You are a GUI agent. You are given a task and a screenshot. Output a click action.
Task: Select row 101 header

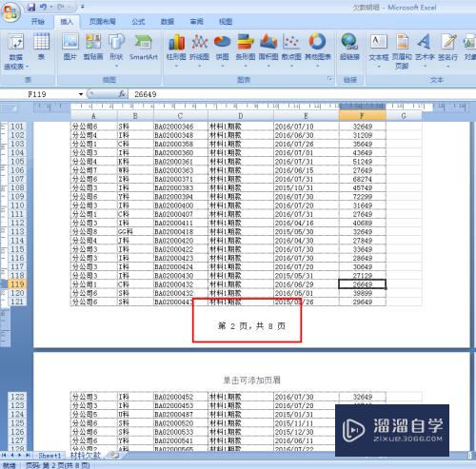click(x=17, y=127)
